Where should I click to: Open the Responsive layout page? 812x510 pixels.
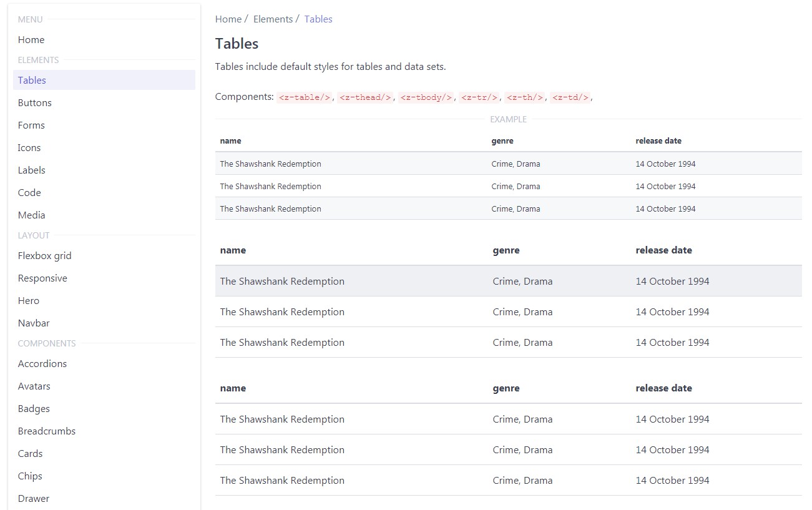(104, 278)
